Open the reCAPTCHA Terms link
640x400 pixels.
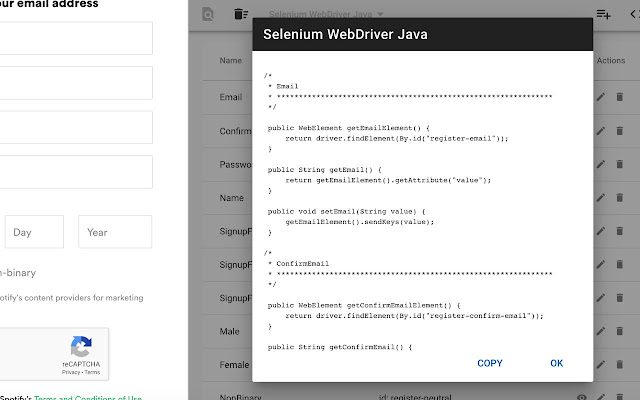[92, 372]
